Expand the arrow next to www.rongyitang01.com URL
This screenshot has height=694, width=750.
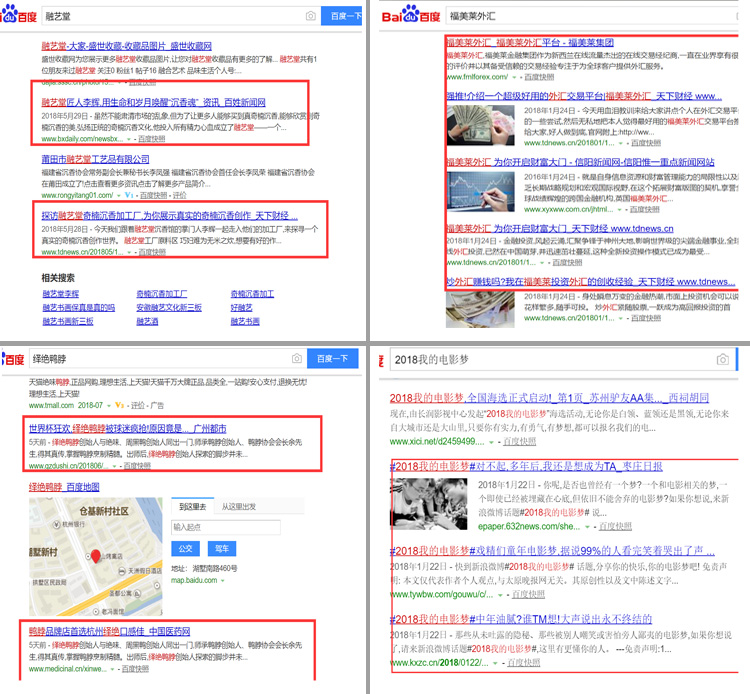[119, 196]
